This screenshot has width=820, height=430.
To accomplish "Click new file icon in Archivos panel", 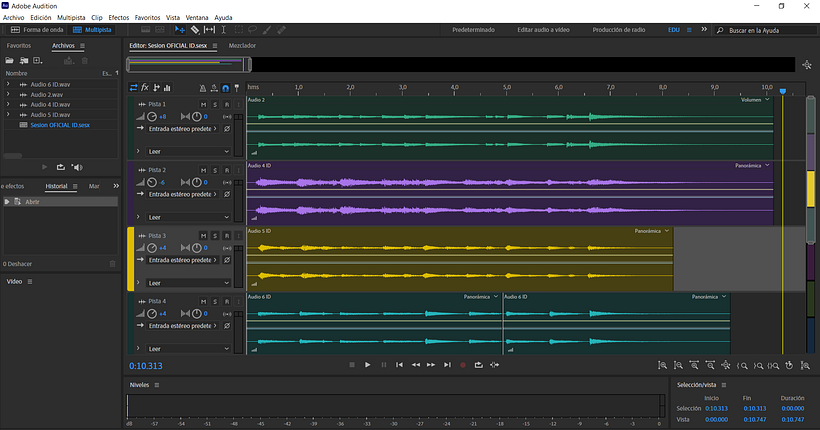I will [38, 61].
